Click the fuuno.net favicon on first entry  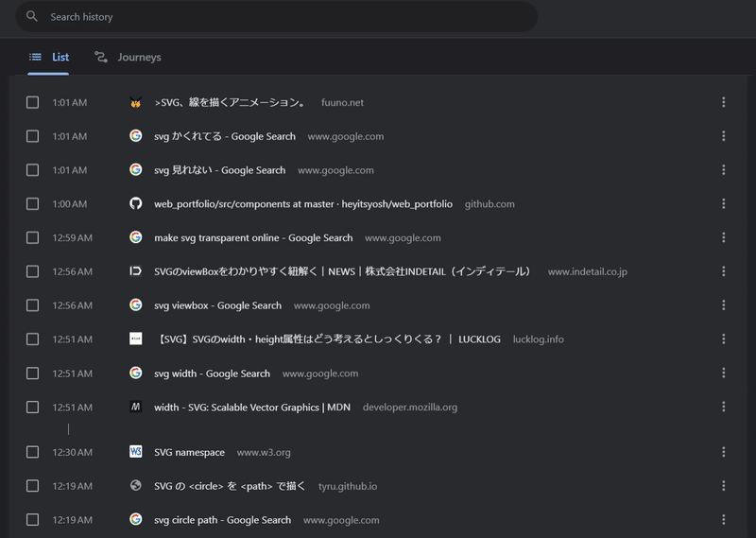tap(136, 103)
